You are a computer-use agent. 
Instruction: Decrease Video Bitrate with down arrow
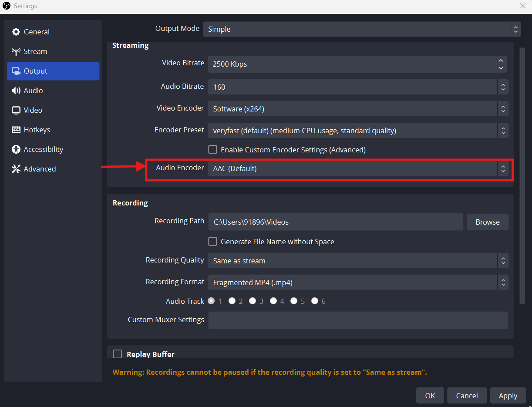coord(501,68)
